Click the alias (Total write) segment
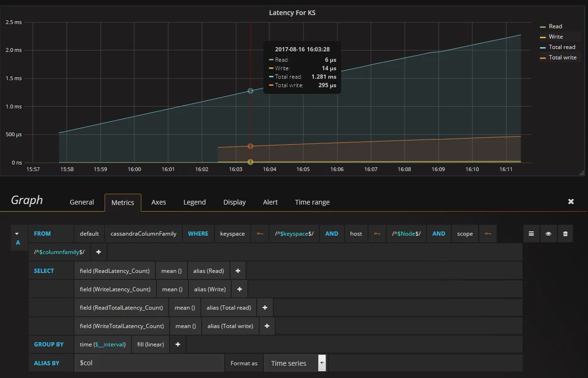The width and height of the screenshot is (588, 378). [x=230, y=326]
